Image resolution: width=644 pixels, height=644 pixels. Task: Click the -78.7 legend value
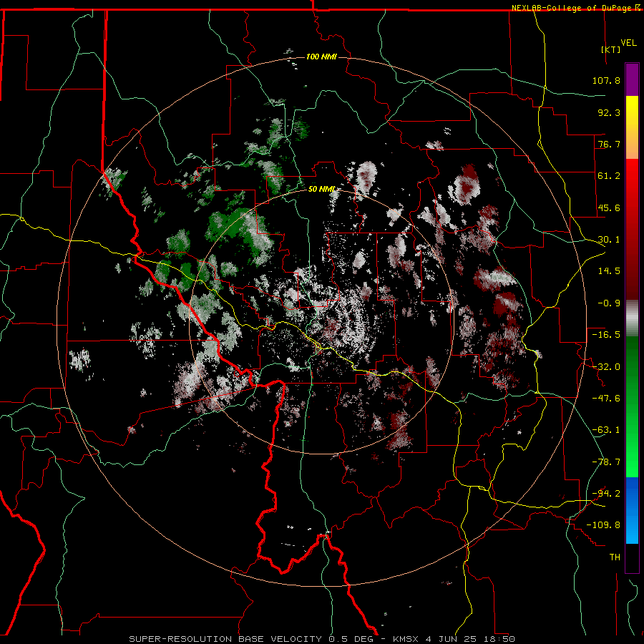click(x=606, y=462)
